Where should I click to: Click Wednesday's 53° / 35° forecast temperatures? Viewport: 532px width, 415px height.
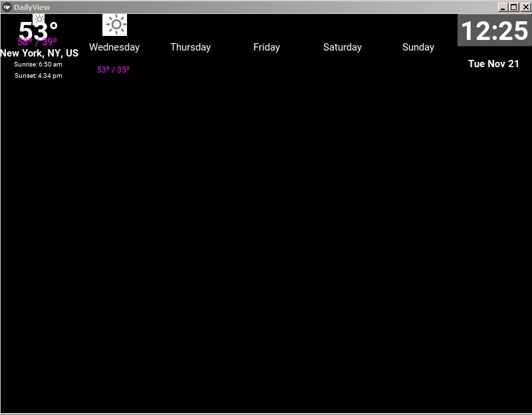coord(113,69)
